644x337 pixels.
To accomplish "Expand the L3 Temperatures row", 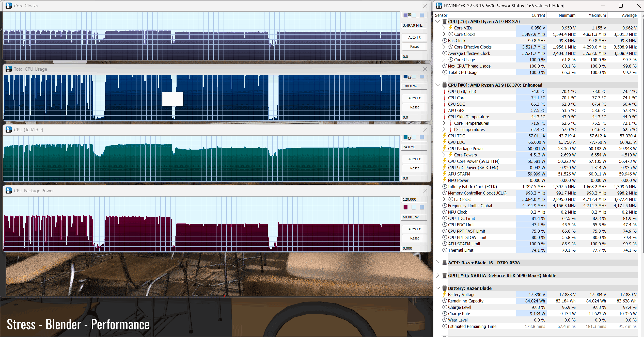I will [x=444, y=130].
